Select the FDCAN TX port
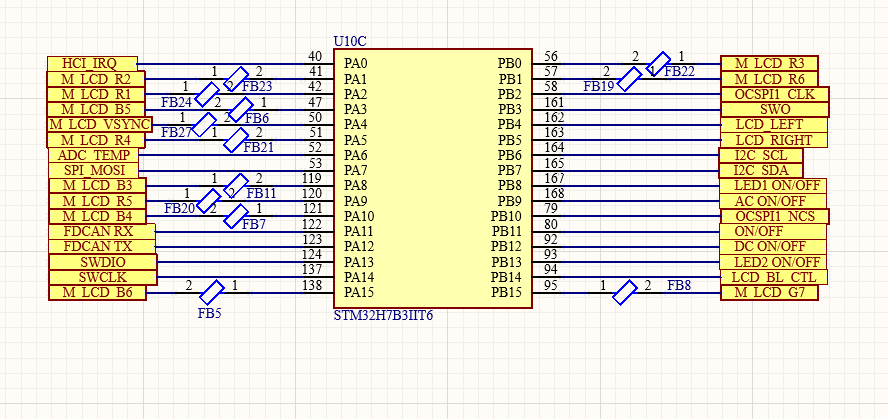888x419 pixels. tap(102, 247)
